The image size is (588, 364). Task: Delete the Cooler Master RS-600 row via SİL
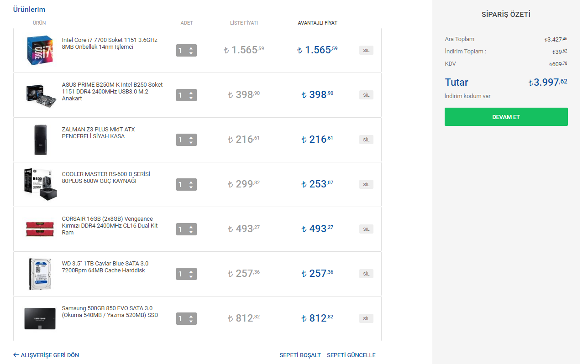click(x=366, y=184)
